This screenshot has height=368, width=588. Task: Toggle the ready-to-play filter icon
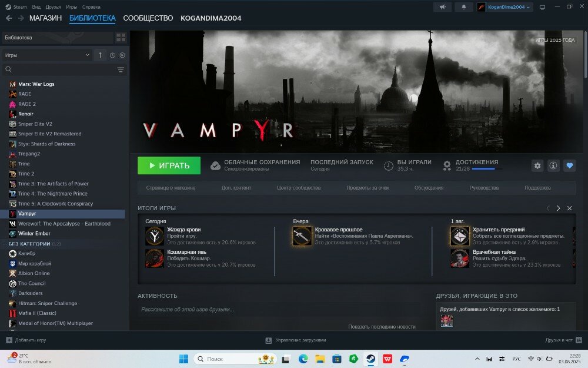(122, 55)
